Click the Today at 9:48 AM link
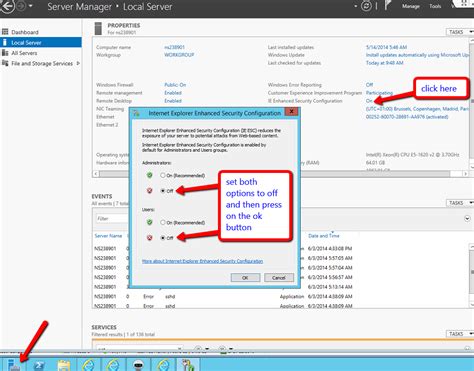474x371 pixels. pos(385,63)
